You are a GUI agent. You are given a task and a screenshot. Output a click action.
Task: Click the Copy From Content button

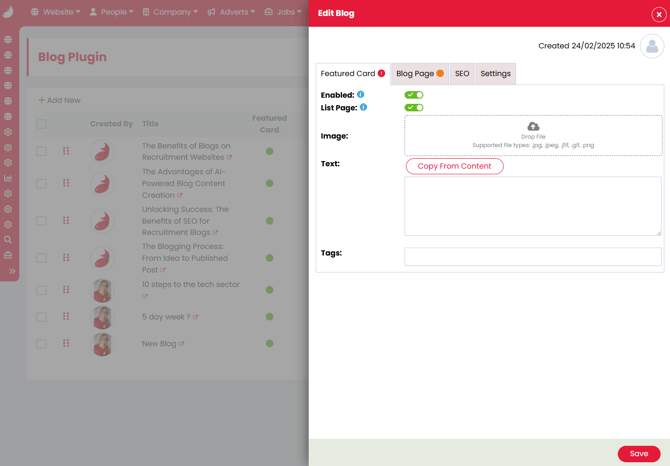454,166
